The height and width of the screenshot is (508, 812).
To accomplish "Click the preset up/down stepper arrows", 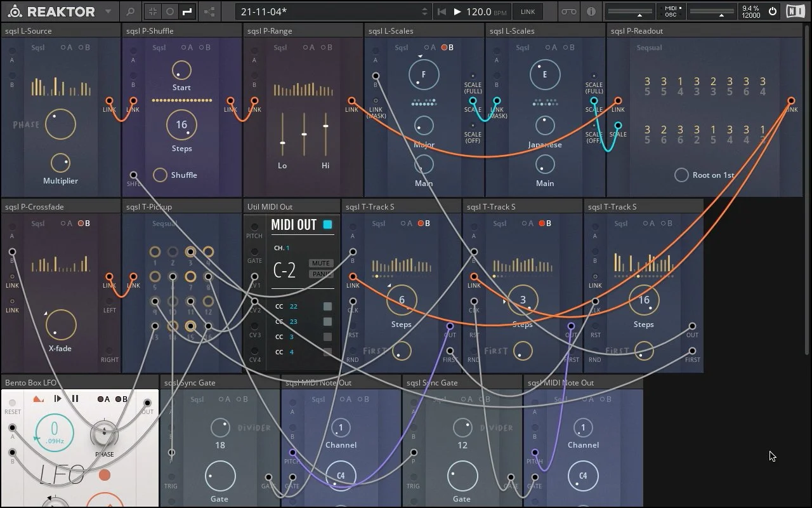I will tap(425, 11).
